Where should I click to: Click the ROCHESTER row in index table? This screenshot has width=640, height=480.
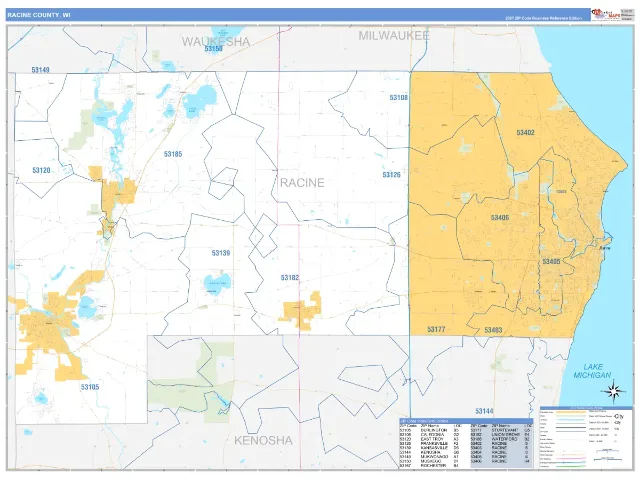tap(430, 466)
